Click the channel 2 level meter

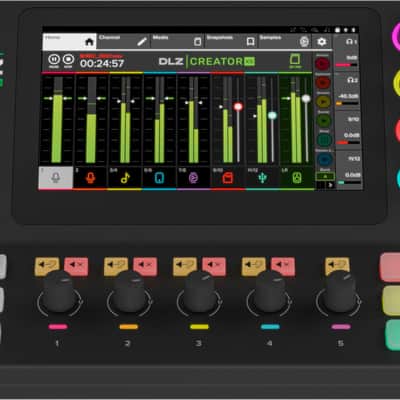point(91,120)
